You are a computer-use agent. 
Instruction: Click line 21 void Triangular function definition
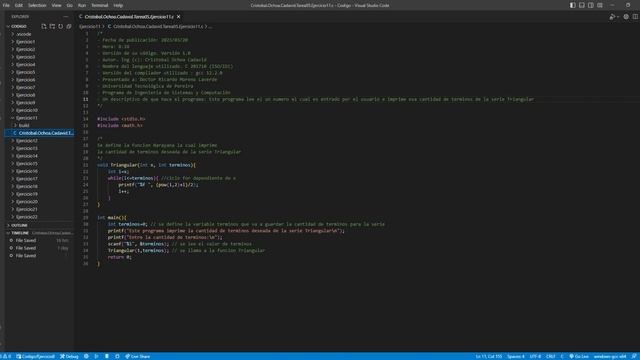pyautogui.click(x=147, y=165)
